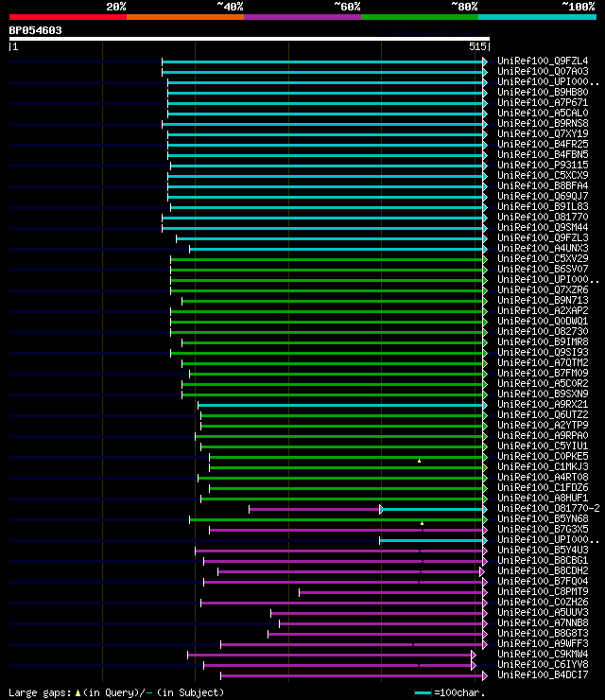This screenshot has width=605, height=700.
Task: Open the UniRef100_A5CAL0 entry
Action: 543,113
